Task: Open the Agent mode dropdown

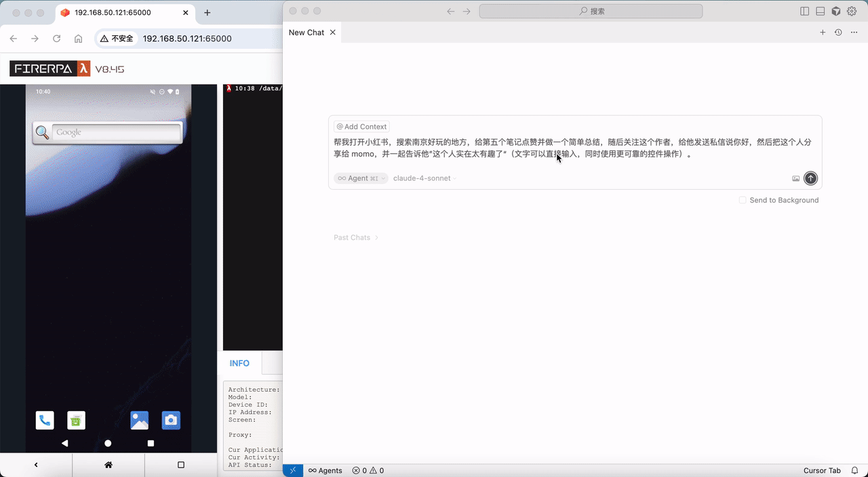Action: tap(361, 178)
